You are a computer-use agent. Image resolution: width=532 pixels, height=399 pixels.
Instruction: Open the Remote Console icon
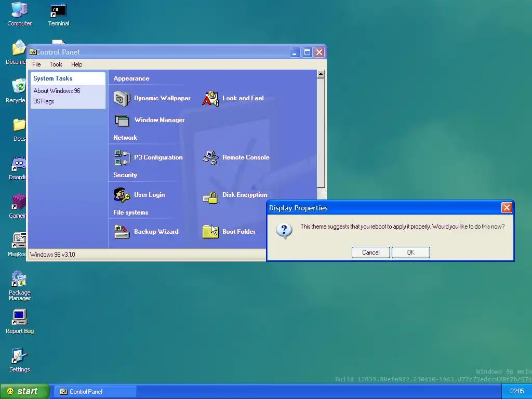[x=210, y=158]
